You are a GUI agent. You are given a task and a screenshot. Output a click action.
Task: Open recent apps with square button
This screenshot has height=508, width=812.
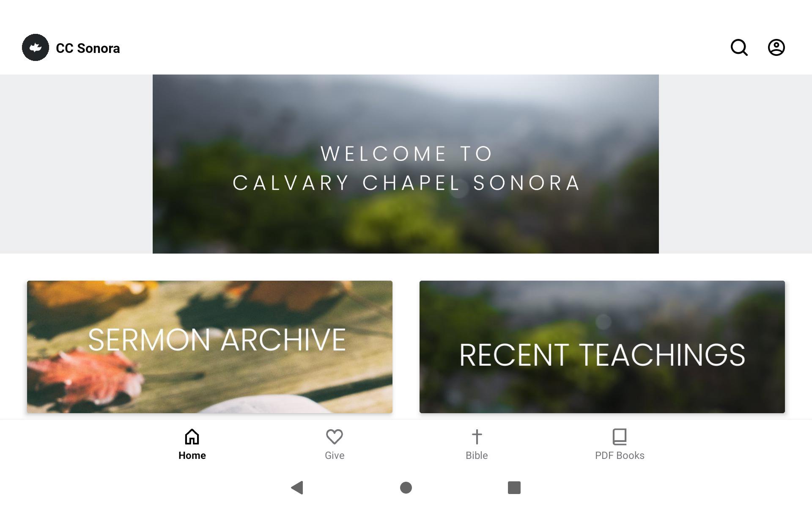click(514, 488)
